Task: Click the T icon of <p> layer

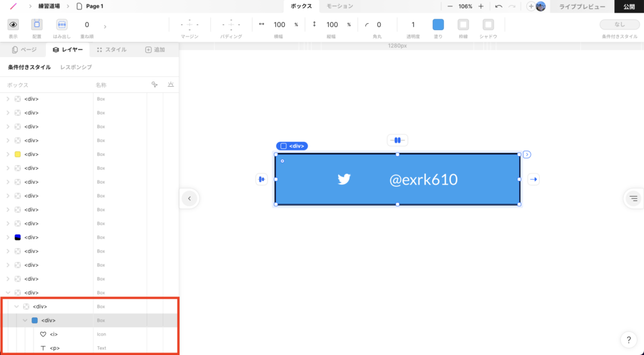Action: pos(43,348)
